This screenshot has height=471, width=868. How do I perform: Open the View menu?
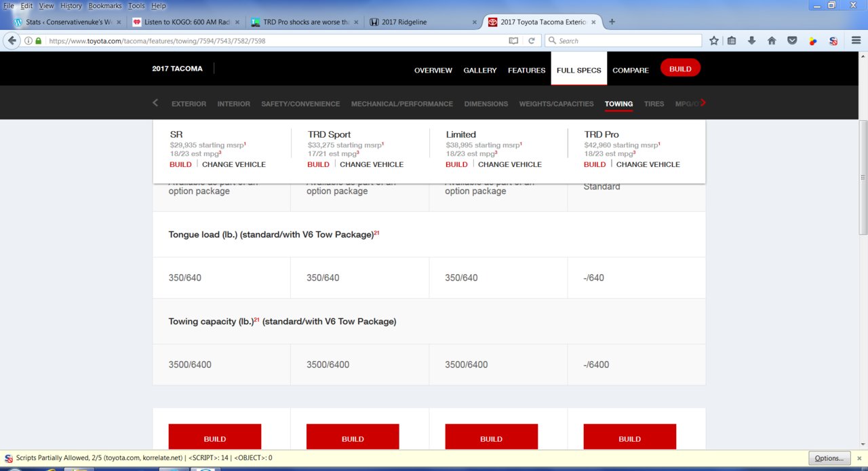pos(46,5)
